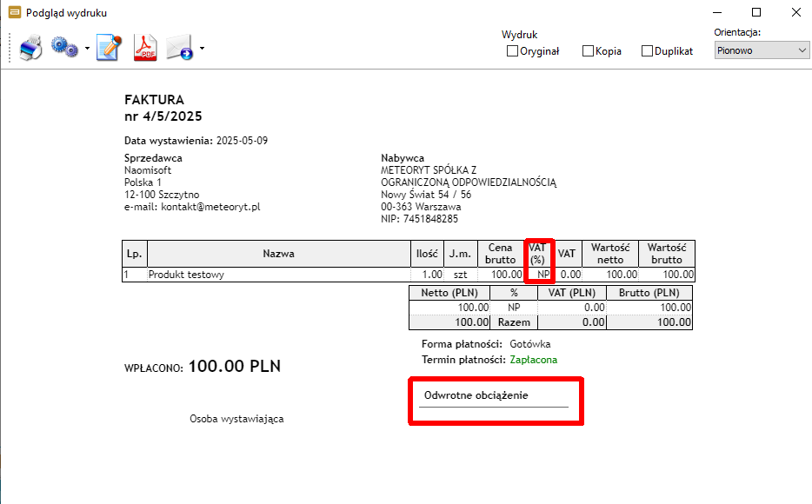Click buyer 'NIP: 7451848285'
The height and width of the screenshot is (504, 812).
[x=419, y=219]
